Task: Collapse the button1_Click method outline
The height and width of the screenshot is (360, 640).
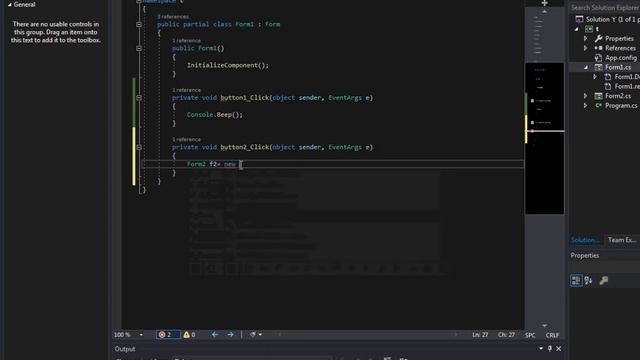Action: tap(139, 98)
